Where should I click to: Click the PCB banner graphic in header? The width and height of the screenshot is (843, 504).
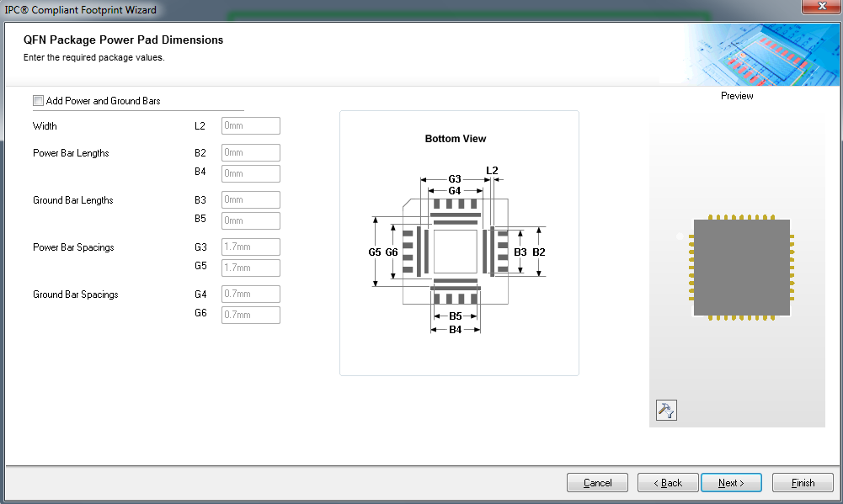764,54
